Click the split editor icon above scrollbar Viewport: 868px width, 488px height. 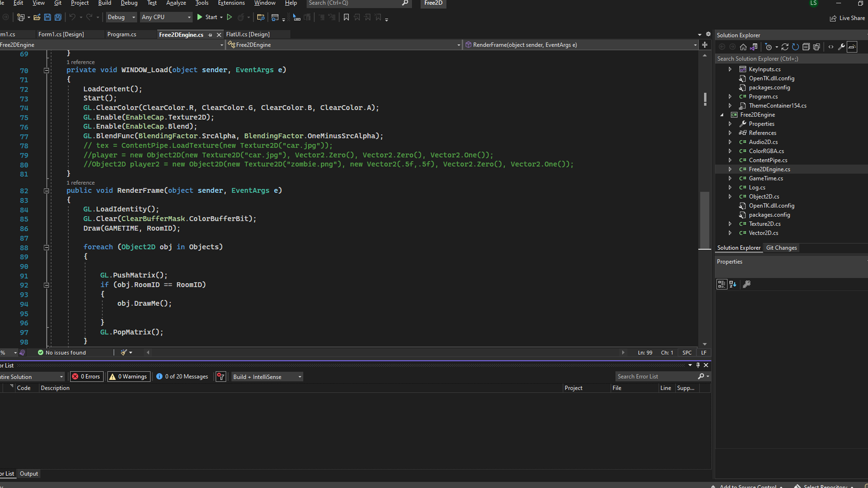coord(704,45)
